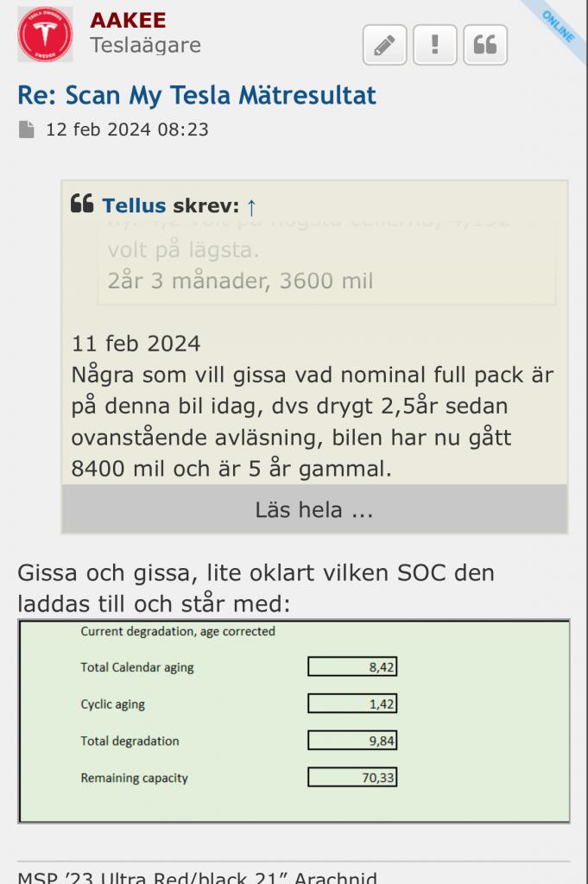Click the edit post pencil icon

(x=384, y=45)
